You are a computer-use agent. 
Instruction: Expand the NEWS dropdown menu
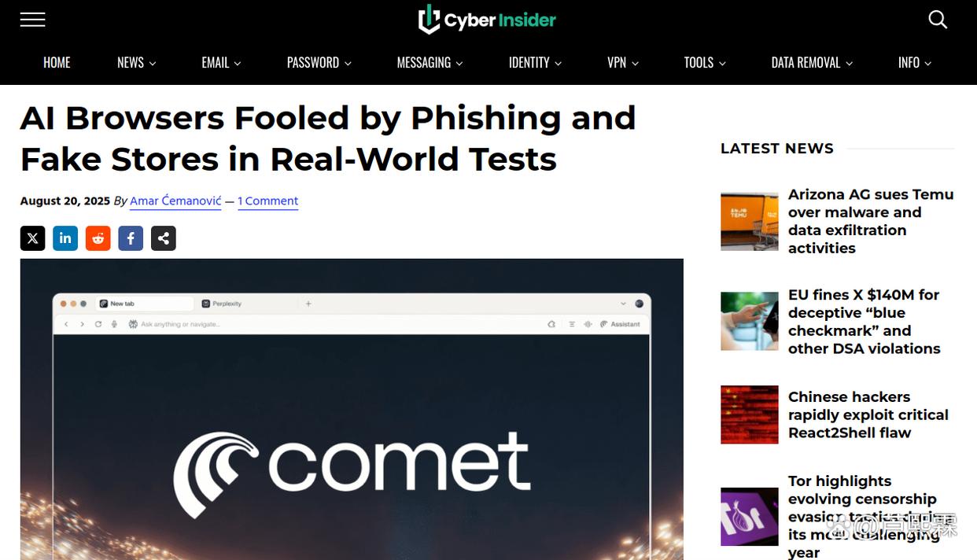137,63
